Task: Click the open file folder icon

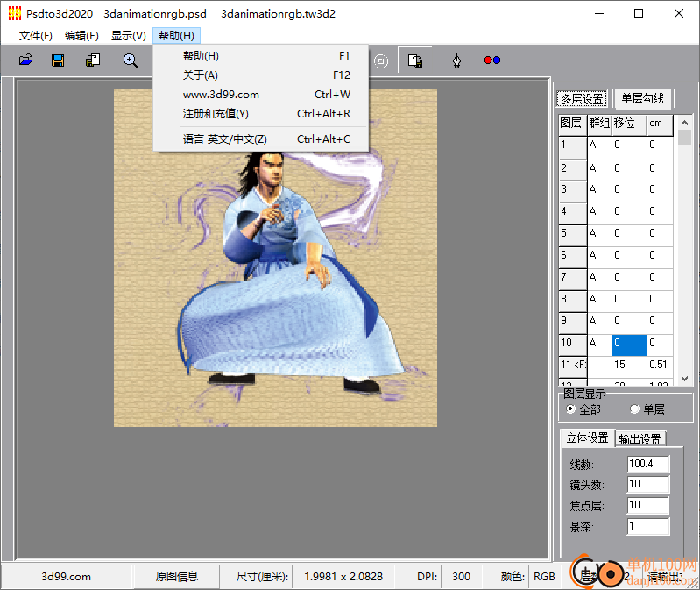Action: point(26,60)
